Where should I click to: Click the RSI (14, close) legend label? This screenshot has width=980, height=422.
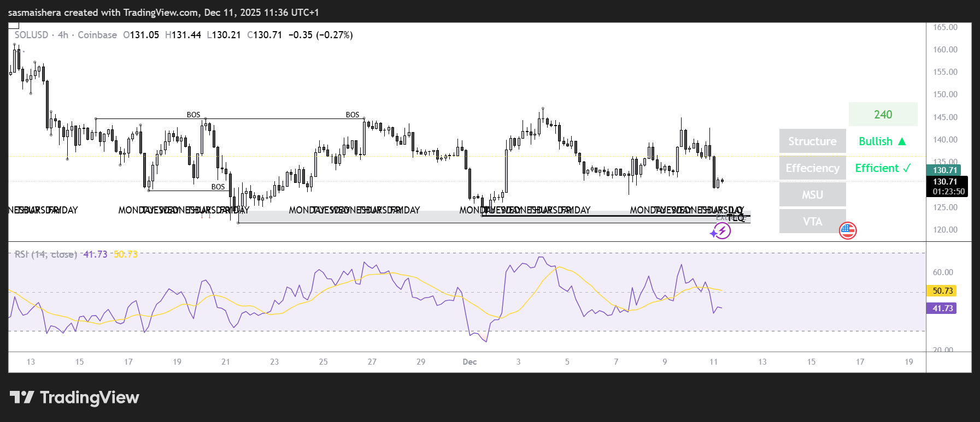(46, 254)
